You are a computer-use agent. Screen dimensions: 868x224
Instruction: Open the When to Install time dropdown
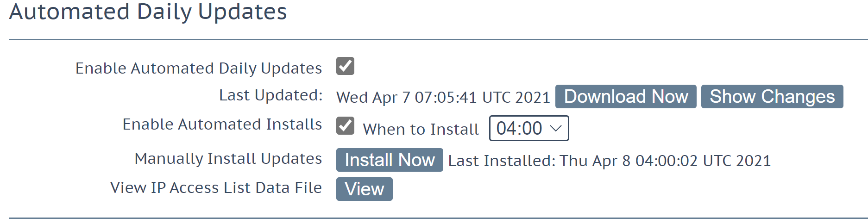529,128
